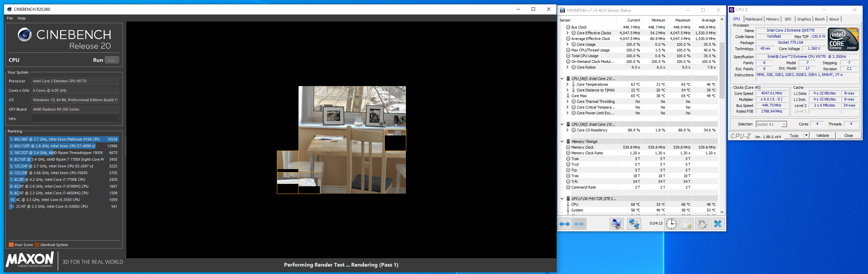
Task: Select ranking entry Intel Xeon Platinum 8168 CPU
Action: [64, 139]
